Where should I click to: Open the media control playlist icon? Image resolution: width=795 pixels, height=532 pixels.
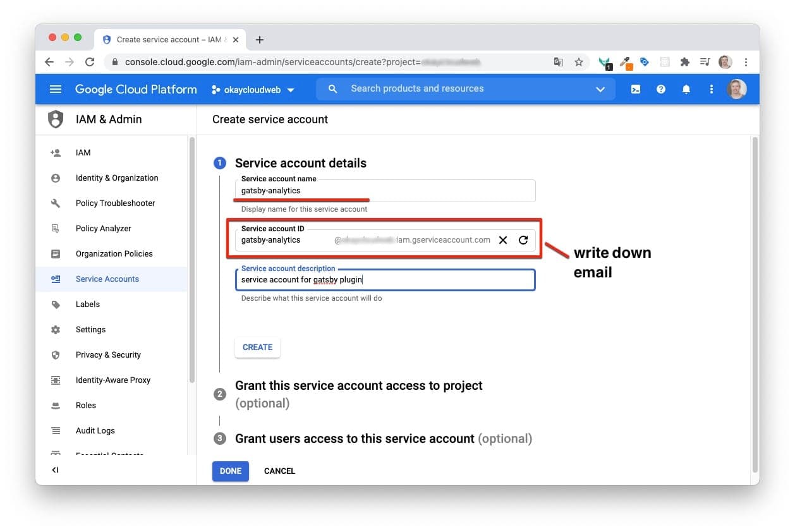pos(705,62)
